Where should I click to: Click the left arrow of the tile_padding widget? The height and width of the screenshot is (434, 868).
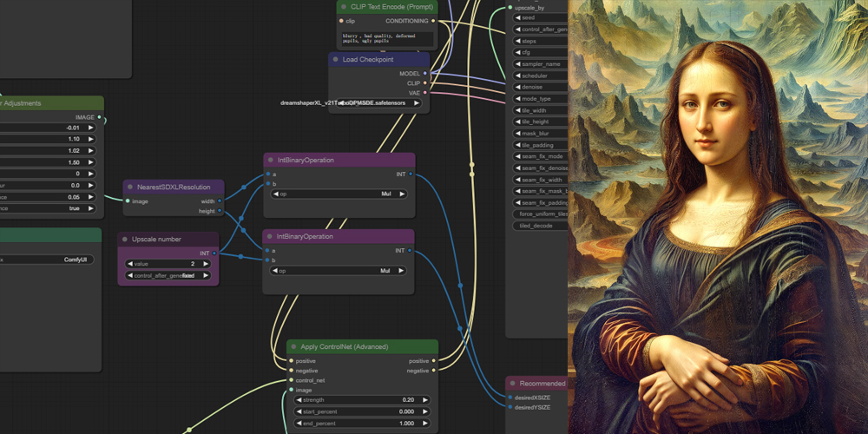coord(518,145)
